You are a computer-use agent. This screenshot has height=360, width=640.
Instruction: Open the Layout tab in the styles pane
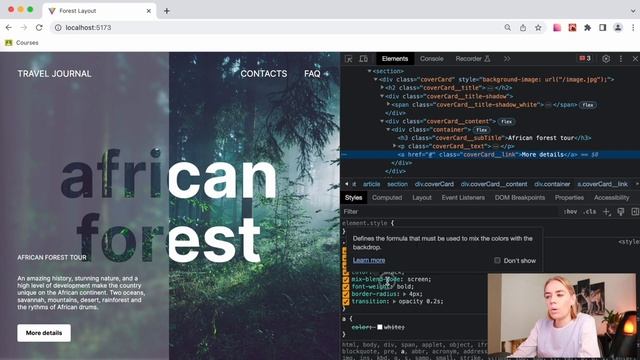[x=422, y=198]
